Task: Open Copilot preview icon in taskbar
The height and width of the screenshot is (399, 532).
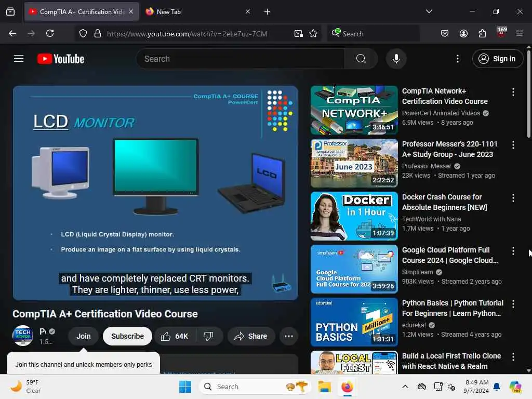Action: point(515,387)
